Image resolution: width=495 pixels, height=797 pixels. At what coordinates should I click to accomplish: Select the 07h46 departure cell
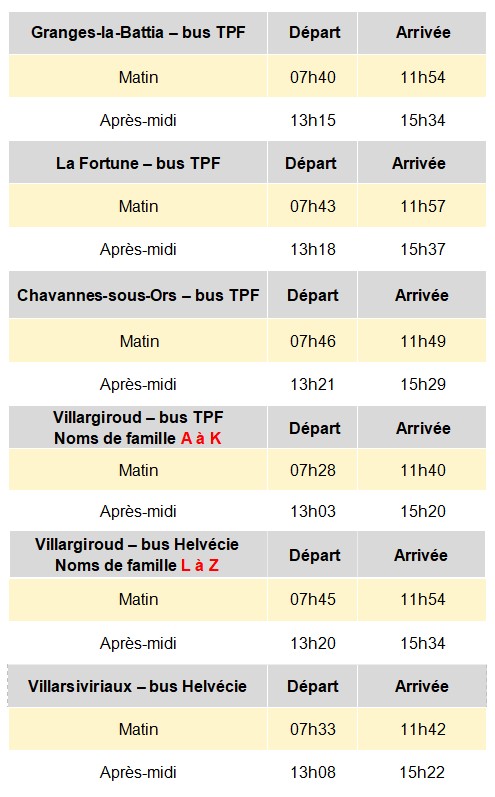[313, 341]
